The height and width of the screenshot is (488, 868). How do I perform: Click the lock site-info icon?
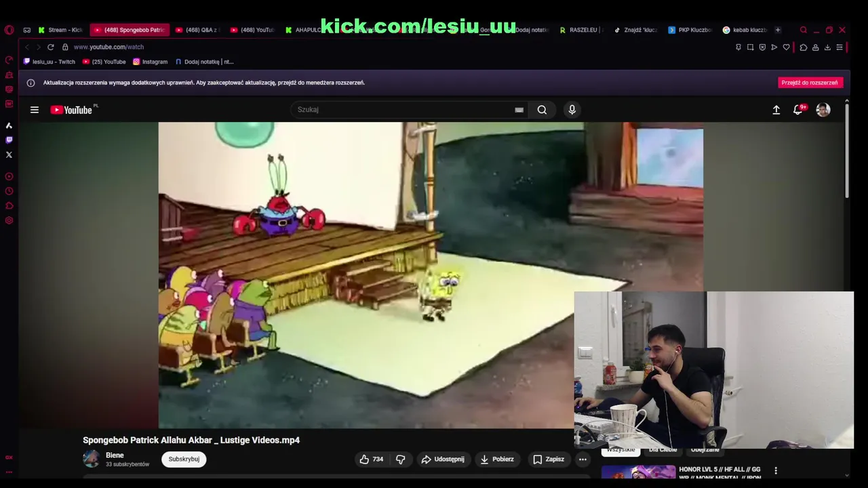click(65, 47)
